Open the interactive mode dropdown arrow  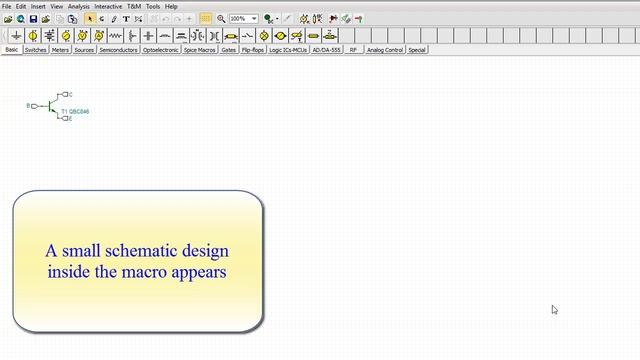[277, 19]
